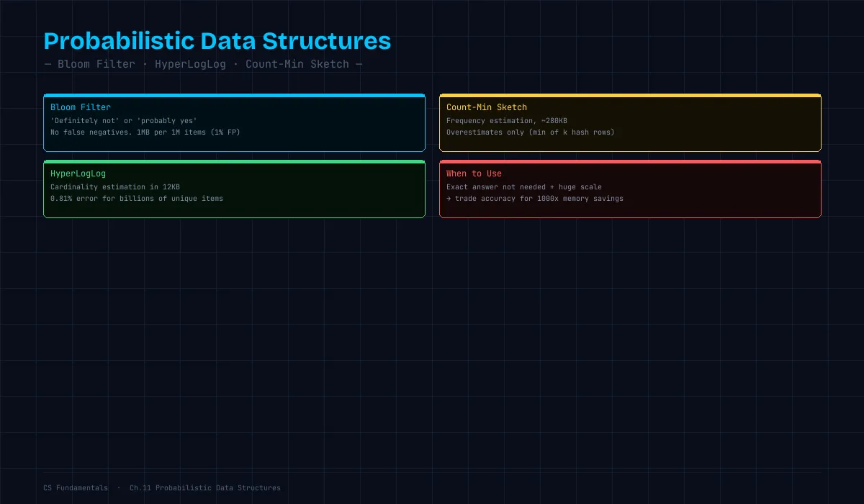
Task: Click the red top bar of When to Use card
Action: click(630, 161)
